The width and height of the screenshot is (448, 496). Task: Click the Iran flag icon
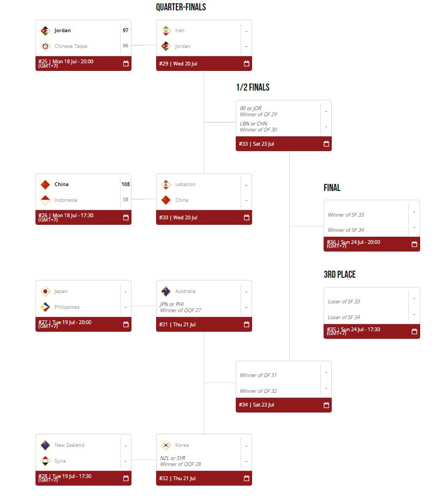(166, 31)
